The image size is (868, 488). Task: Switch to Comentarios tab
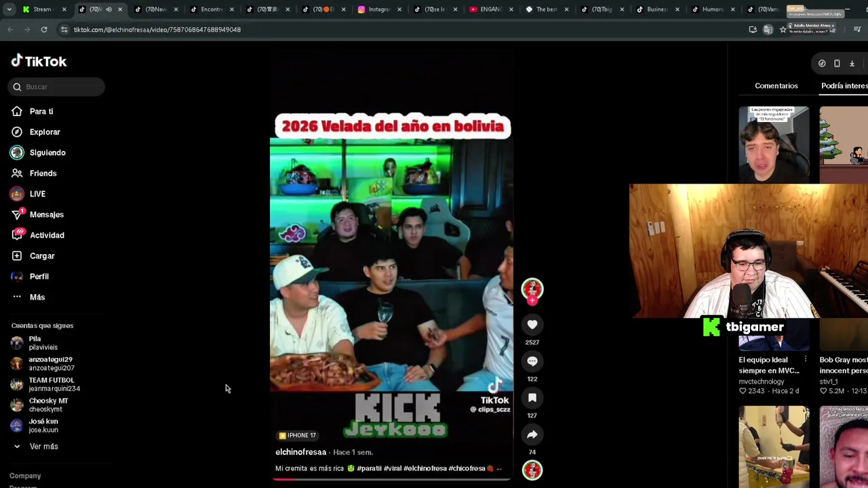[776, 86]
